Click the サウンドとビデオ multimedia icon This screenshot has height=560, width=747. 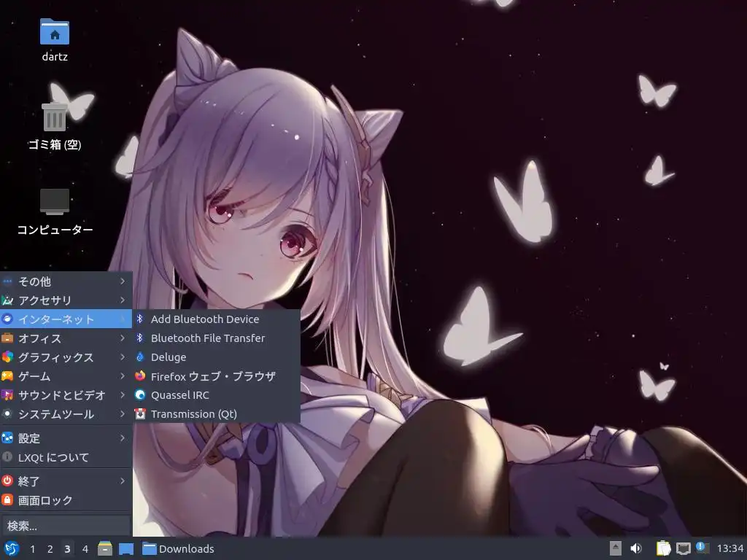click(x=7, y=394)
